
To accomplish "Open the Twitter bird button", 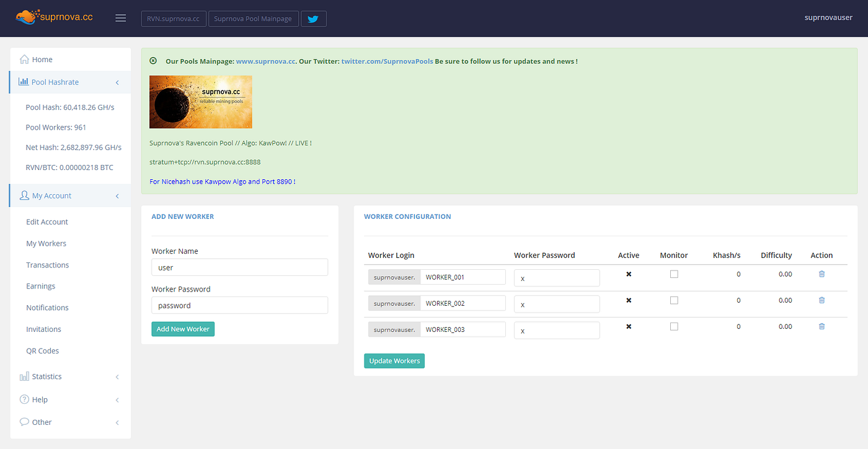I will point(313,19).
